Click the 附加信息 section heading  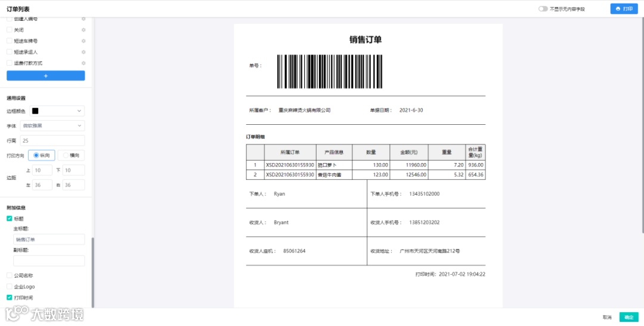coord(16,208)
